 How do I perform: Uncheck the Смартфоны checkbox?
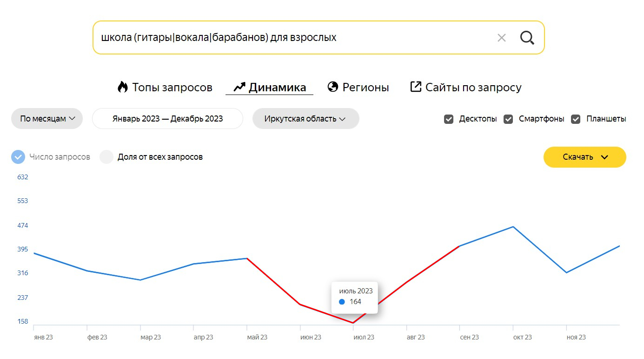tap(508, 119)
